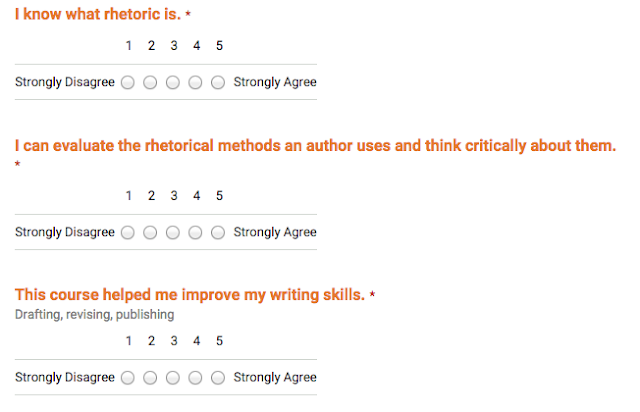Image resolution: width=640 pixels, height=412 pixels.
Task: Select rating 3 for evaluating rhetorical methods question
Action: click(173, 232)
